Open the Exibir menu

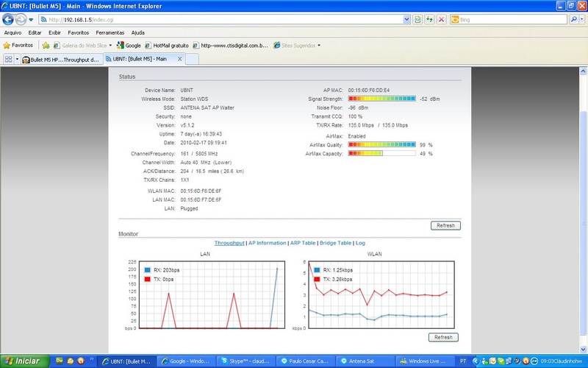pyautogui.click(x=54, y=32)
